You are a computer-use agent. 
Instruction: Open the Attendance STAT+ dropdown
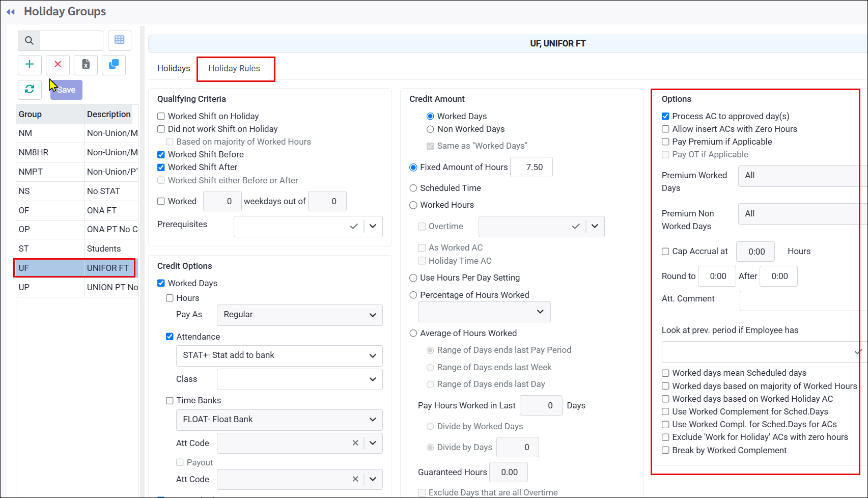pos(279,355)
